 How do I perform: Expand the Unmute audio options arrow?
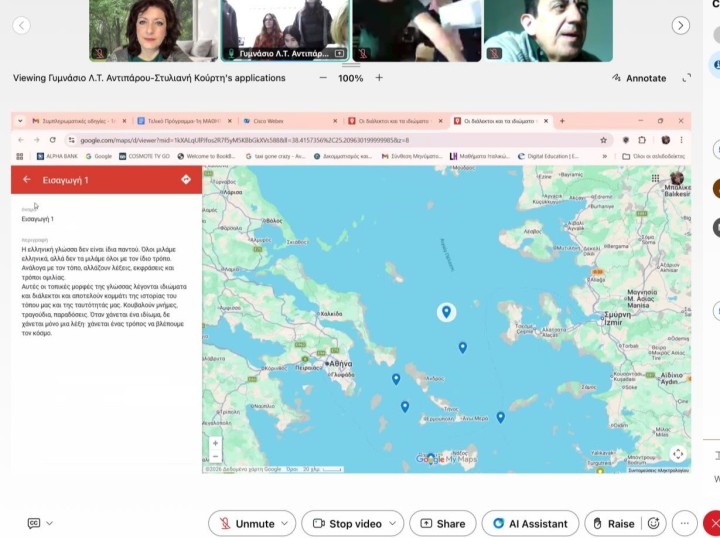click(x=287, y=523)
